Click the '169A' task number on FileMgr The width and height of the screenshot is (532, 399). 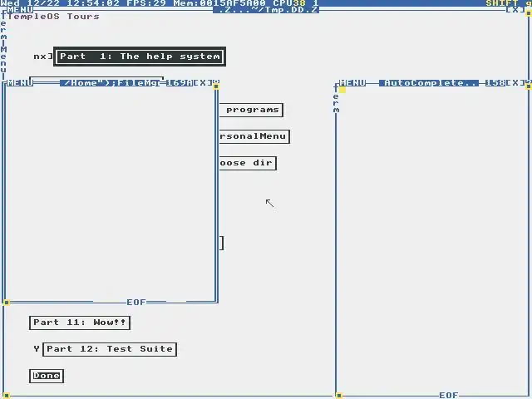pyautogui.click(x=180, y=83)
